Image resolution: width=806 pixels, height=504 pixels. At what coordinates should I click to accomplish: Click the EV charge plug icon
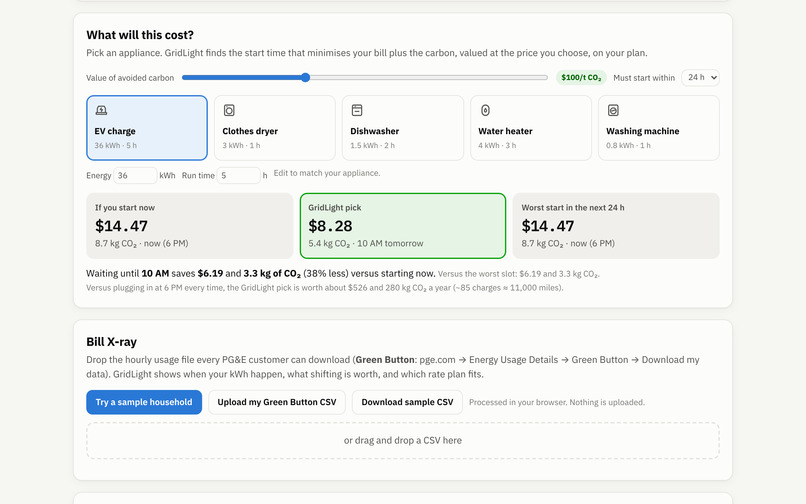point(101,110)
